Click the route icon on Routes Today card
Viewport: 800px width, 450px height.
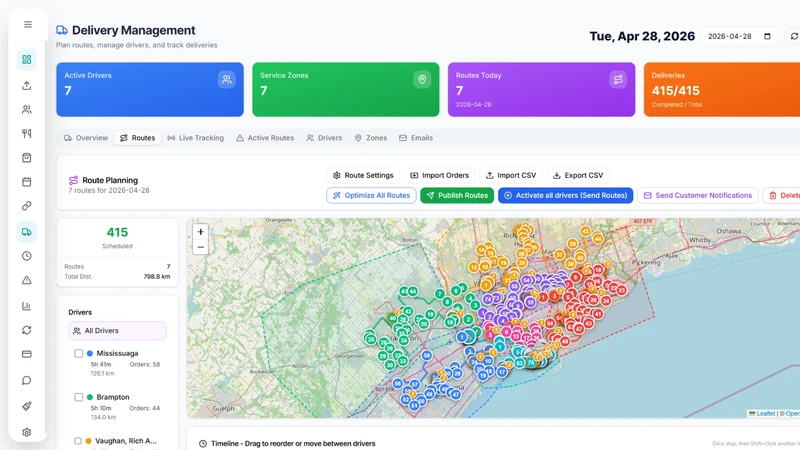point(618,80)
